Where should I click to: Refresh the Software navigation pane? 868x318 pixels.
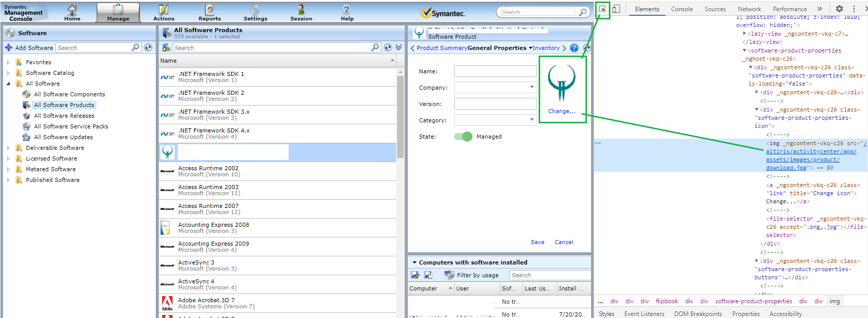click(148, 47)
